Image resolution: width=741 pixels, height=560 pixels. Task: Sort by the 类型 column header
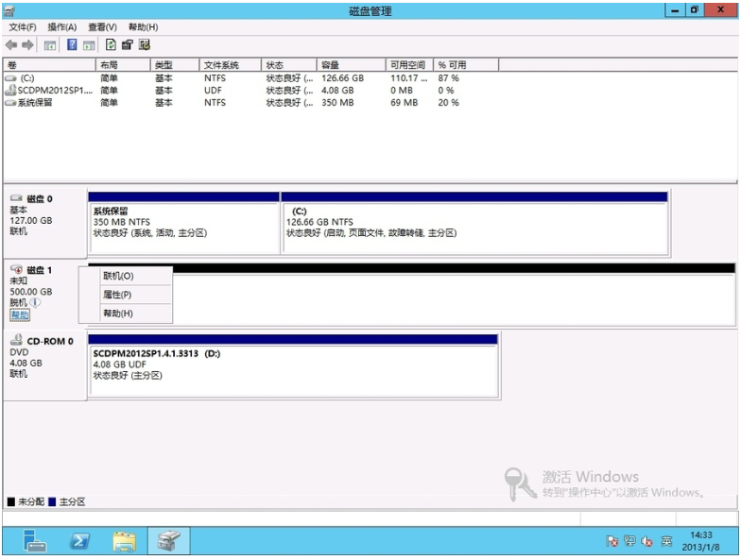coord(175,64)
